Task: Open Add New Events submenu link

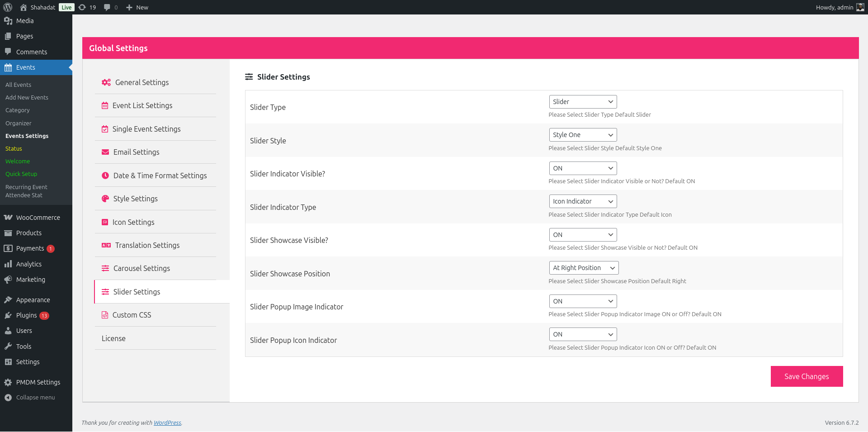Action: 27,97
